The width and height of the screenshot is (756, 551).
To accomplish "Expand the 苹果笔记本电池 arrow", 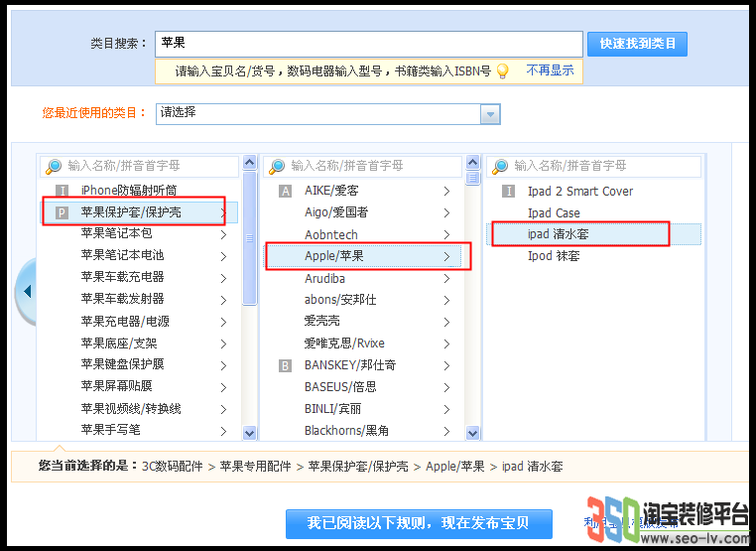I will tap(223, 256).
